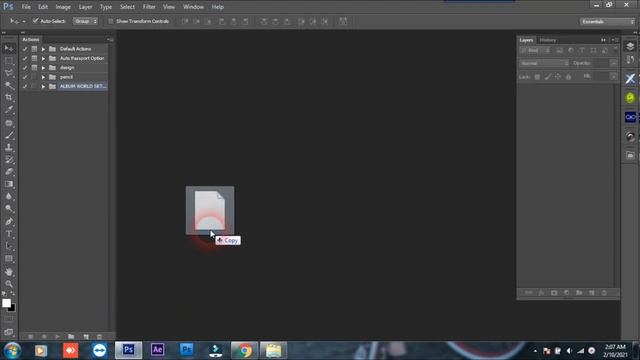Select the Zoom tool in the toolbox
The width and height of the screenshot is (640, 360).
coord(9,284)
